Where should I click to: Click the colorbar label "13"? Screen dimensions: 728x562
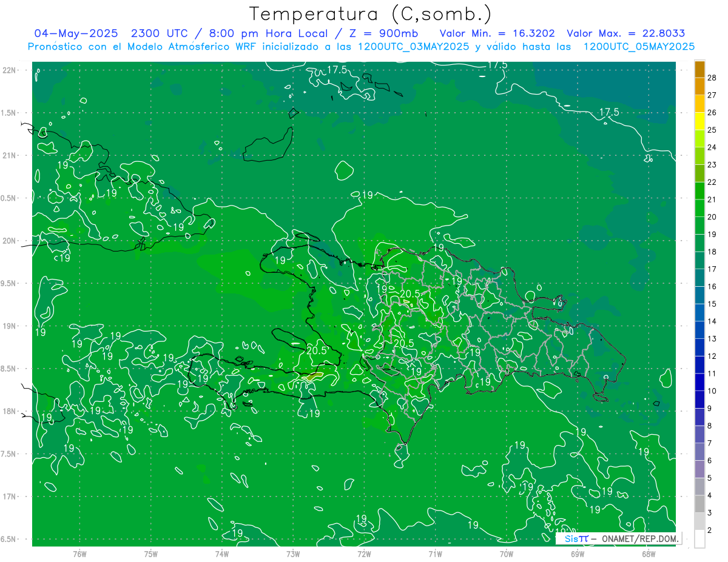[712, 338]
